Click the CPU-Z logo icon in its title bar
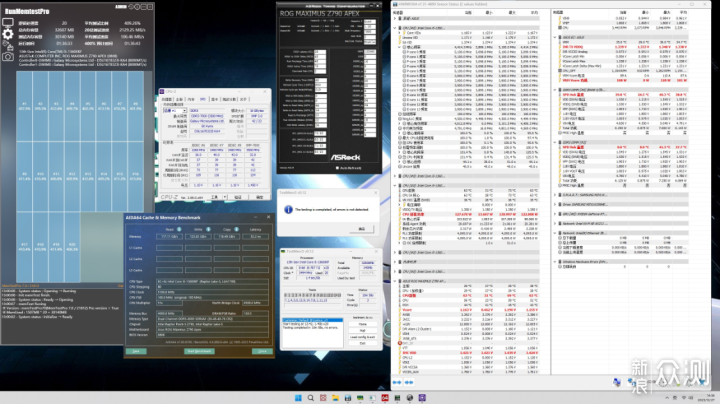 coord(162,91)
